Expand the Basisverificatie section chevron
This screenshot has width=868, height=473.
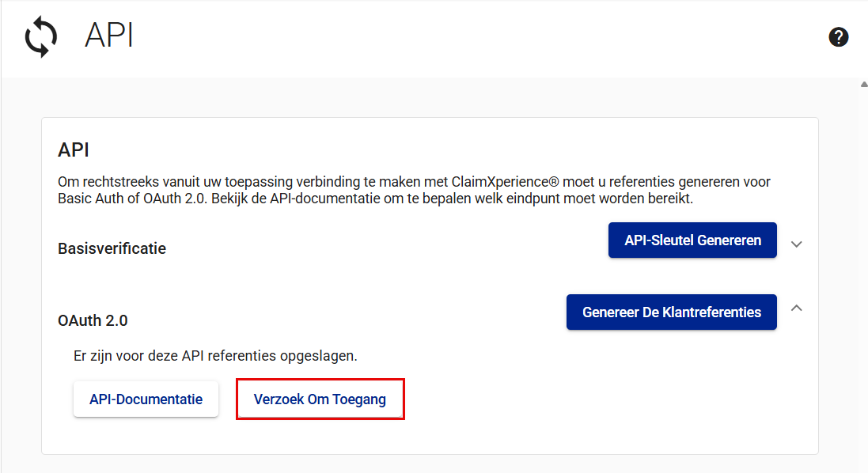pos(797,244)
